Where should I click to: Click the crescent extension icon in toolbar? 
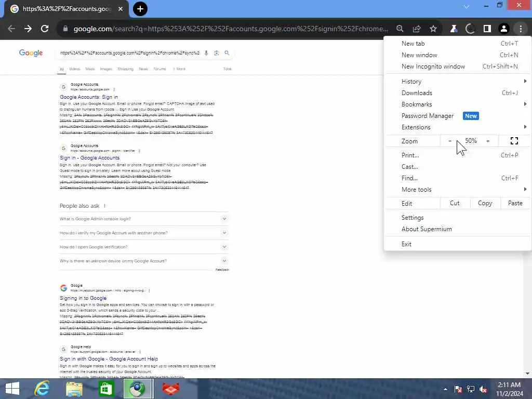(x=470, y=29)
